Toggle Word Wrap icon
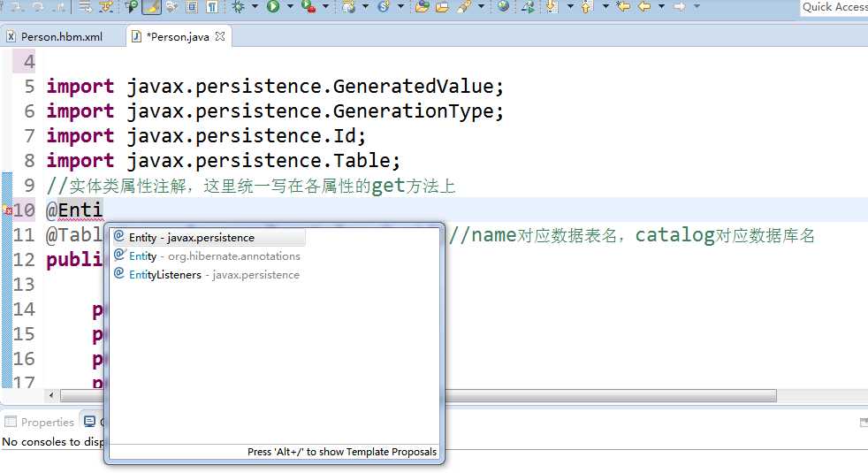868x473 pixels. pos(171,7)
